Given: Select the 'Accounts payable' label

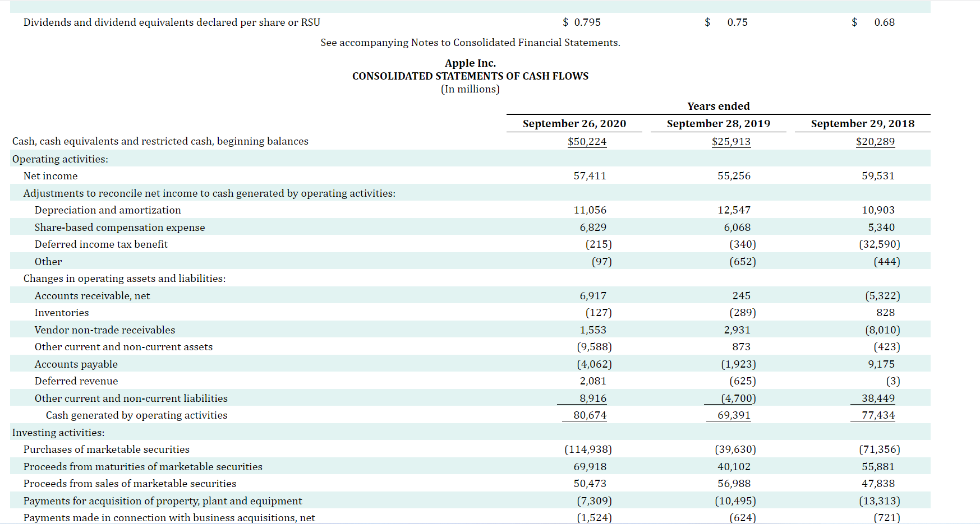Looking at the screenshot, I should point(76,364).
